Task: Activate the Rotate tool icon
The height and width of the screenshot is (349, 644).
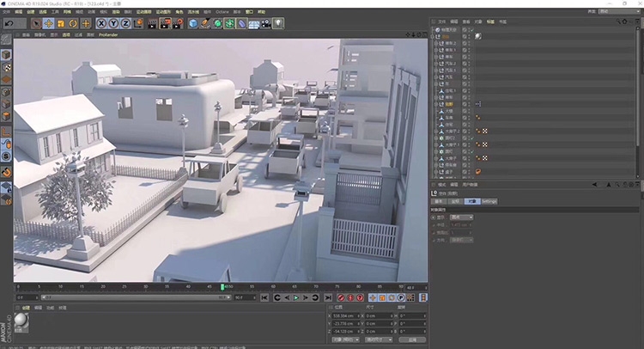Action: coord(73,23)
